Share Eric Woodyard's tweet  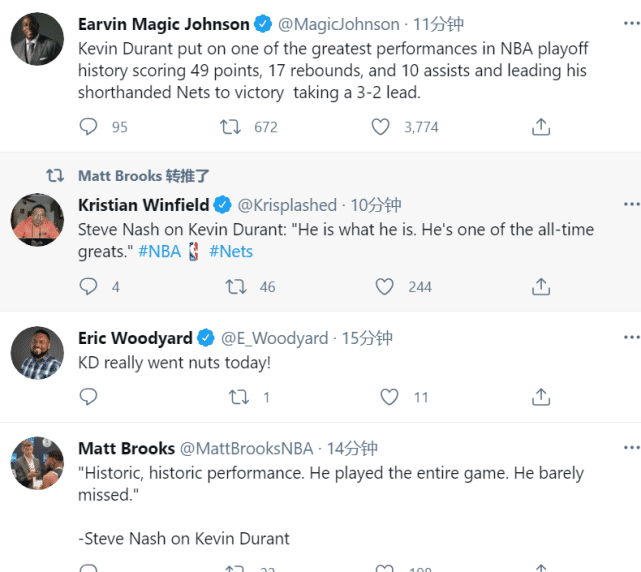[x=541, y=397]
